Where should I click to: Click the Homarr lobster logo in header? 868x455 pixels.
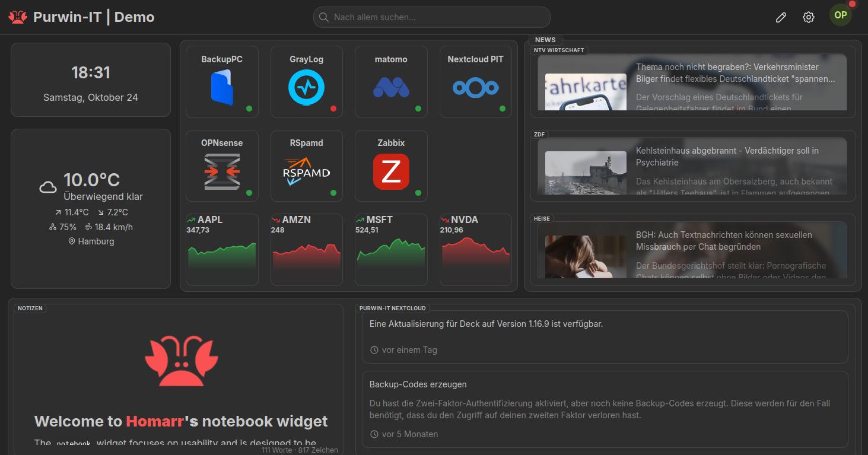pyautogui.click(x=18, y=17)
